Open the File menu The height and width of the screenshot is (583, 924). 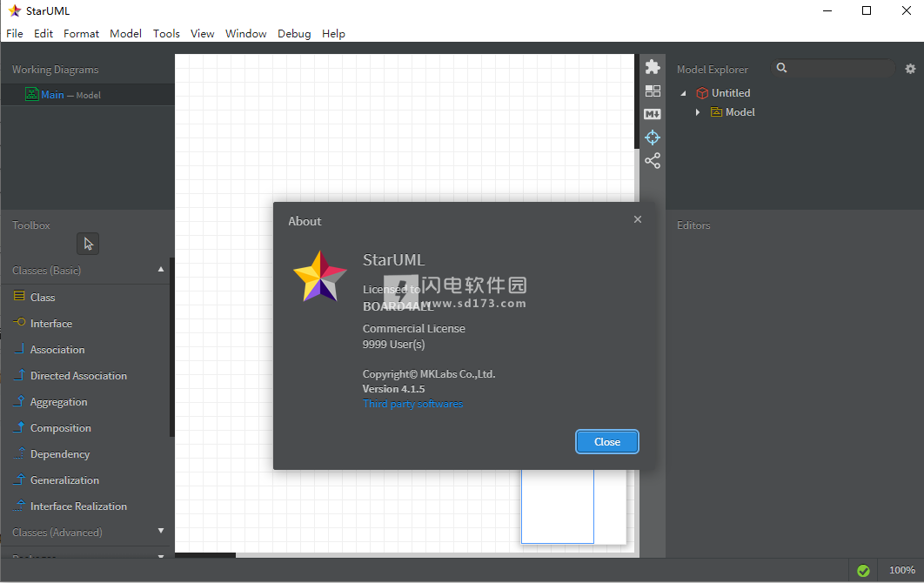[15, 34]
